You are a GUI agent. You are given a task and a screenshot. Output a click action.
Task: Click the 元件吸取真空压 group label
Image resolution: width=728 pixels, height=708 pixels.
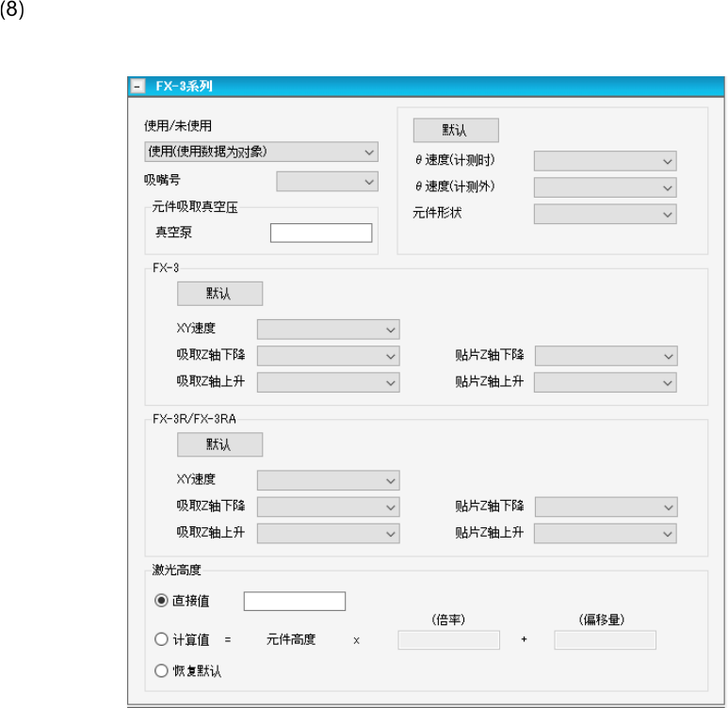pyautogui.click(x=195, y=206)
